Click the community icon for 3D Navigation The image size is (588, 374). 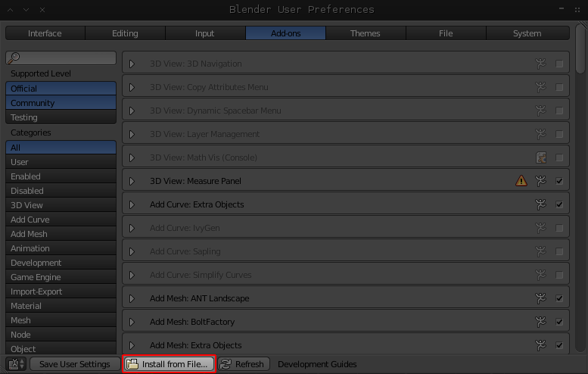[x=540, y=64]
